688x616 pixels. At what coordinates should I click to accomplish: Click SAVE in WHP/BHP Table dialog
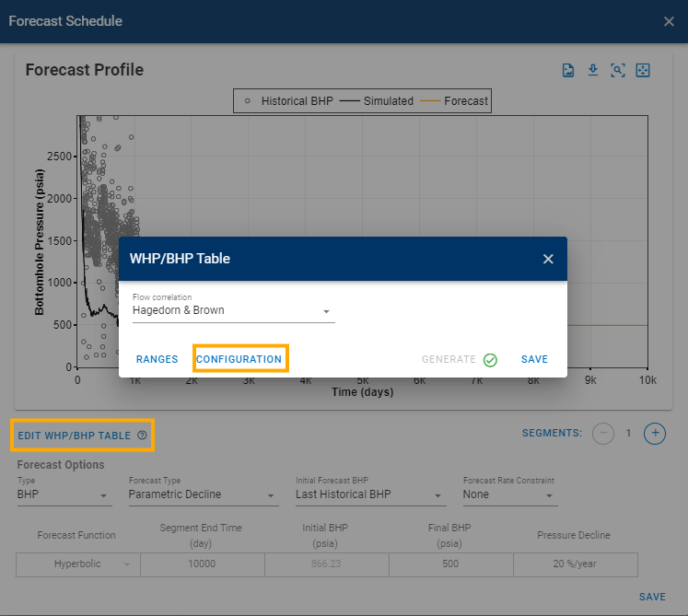(534, 359)
